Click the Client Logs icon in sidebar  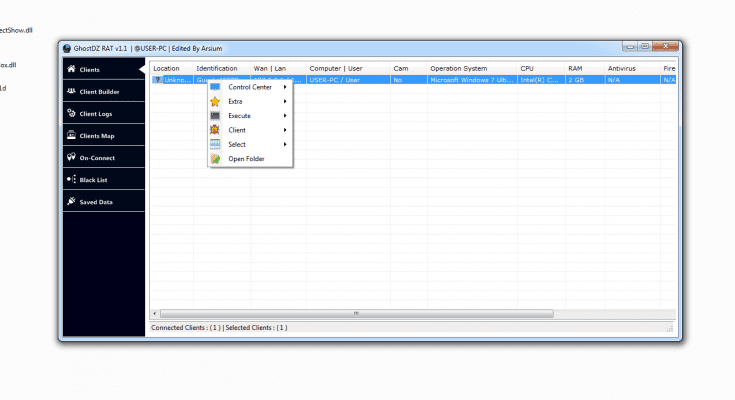[x=71, y=114]
